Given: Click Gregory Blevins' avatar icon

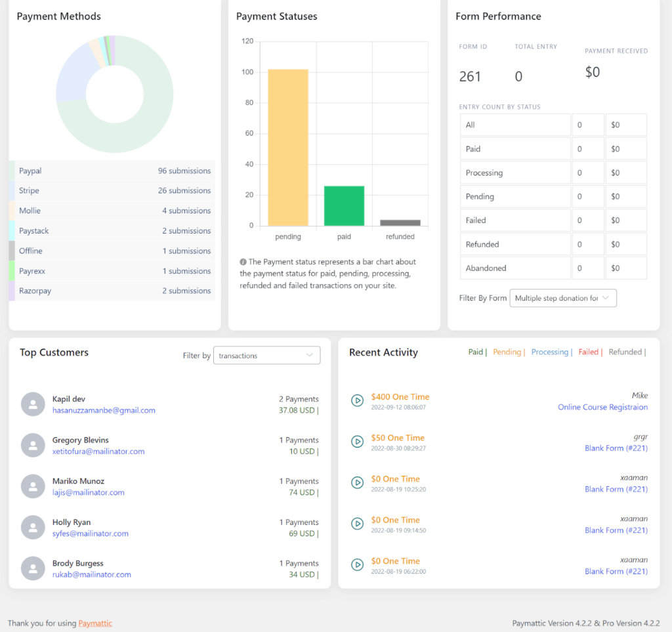Looking at the screenshot, I should (x=33, y=445).
